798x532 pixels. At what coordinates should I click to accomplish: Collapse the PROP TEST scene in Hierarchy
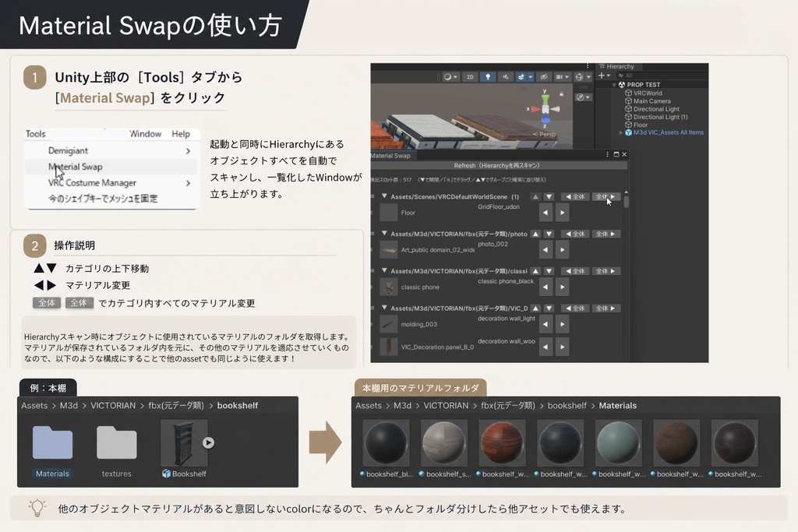(614, 85)
